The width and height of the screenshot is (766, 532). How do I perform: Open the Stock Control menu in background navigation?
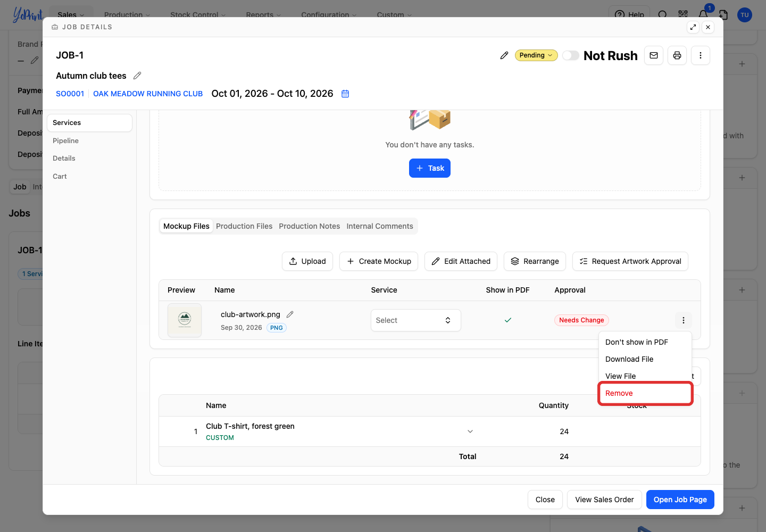pyautogui.click(x=198, y=15)
